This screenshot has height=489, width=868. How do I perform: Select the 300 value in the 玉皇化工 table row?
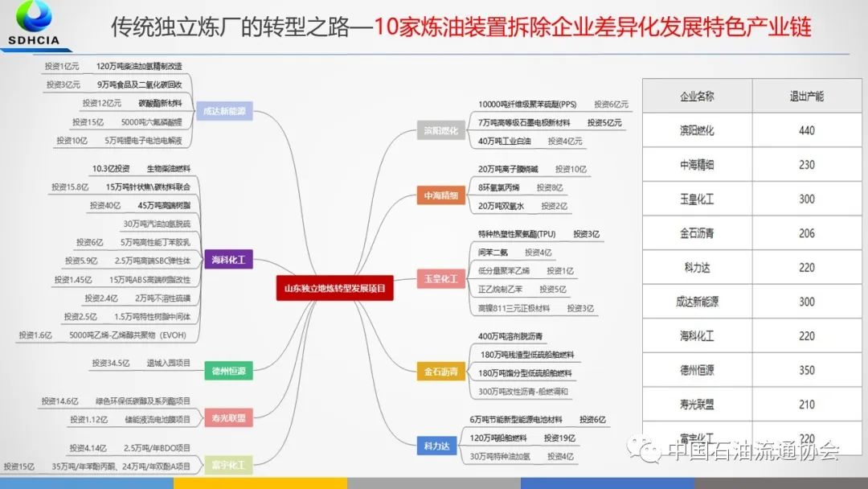pos(807,199)
